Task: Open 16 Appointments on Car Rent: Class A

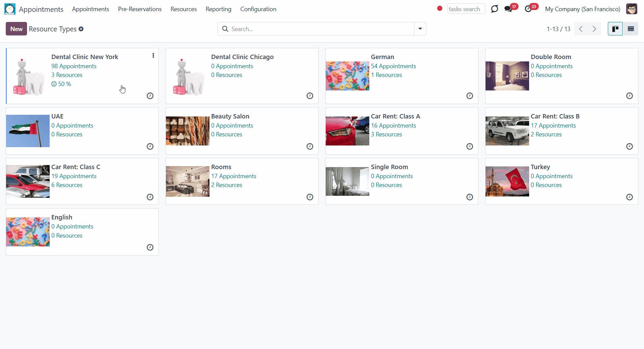Action: tap(394, 126)
